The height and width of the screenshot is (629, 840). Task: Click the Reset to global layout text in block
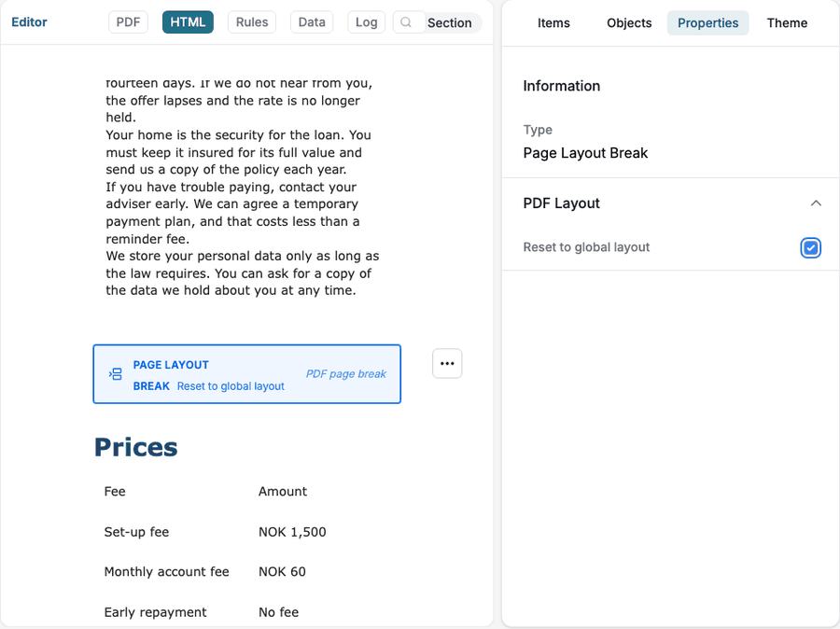click(231, 386)
